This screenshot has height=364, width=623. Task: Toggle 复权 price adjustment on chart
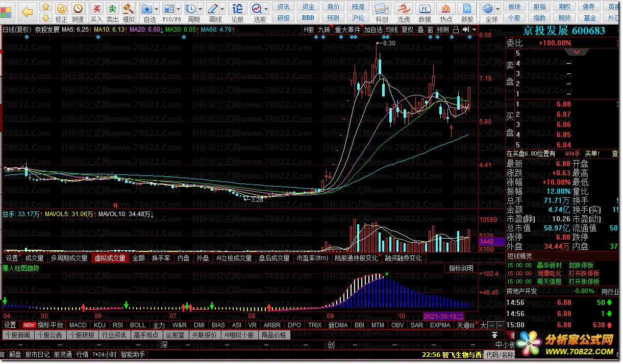407,30
